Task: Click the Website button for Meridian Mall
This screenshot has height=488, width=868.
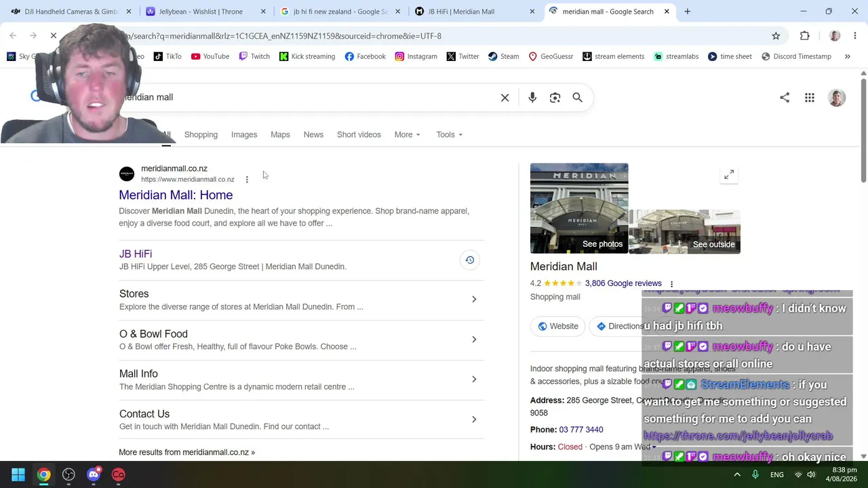Action: point(558,327)
